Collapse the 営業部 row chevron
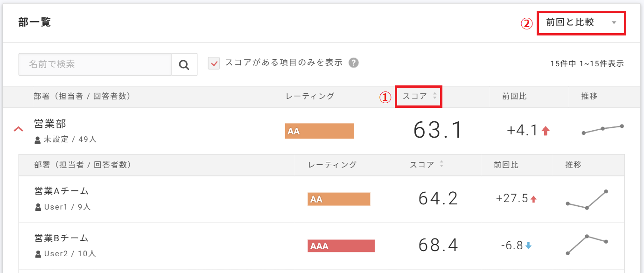The image size is (644, 273). click(19, 129)
